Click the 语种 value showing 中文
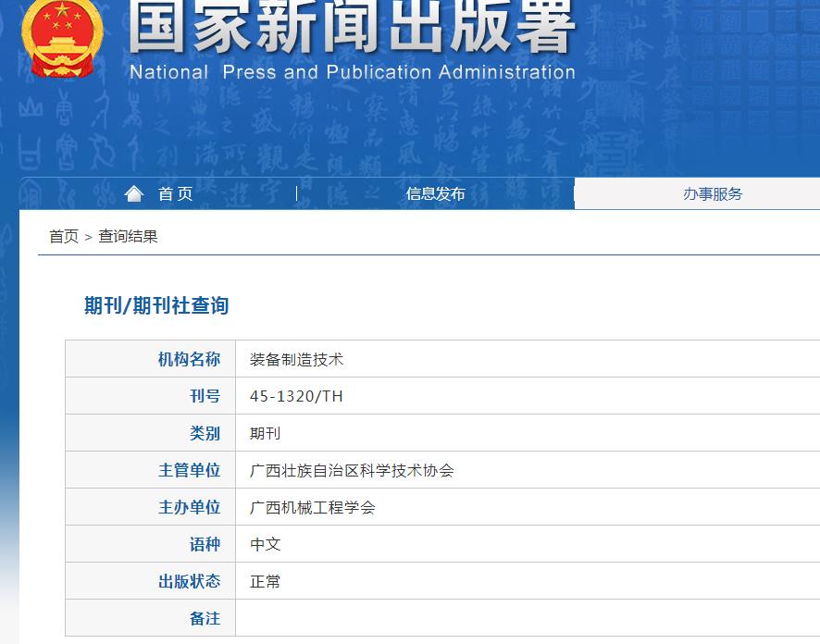 click(x=265, y=543)
